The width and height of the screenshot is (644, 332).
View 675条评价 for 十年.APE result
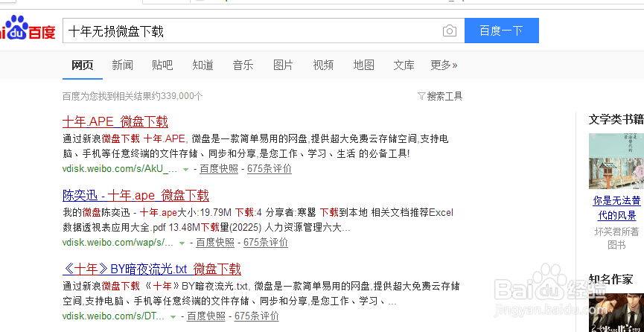[270, 169]
